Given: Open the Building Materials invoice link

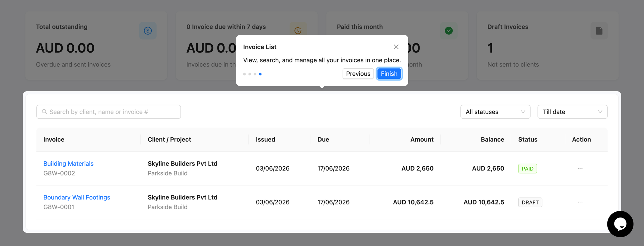Looking at the screenshot, I should [x=68, y=163].
